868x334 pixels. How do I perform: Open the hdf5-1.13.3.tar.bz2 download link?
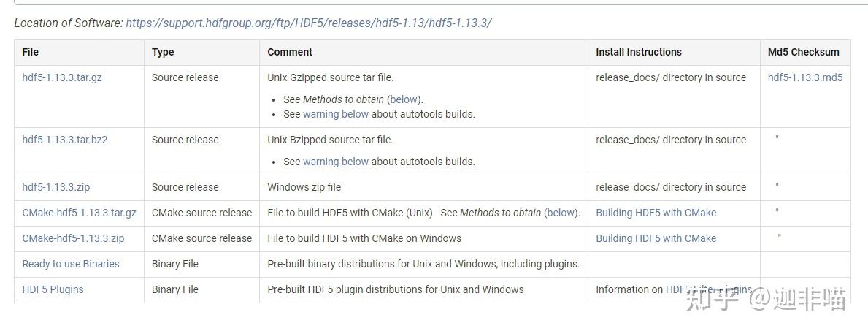pyautogui.click(x=64, y=140)
